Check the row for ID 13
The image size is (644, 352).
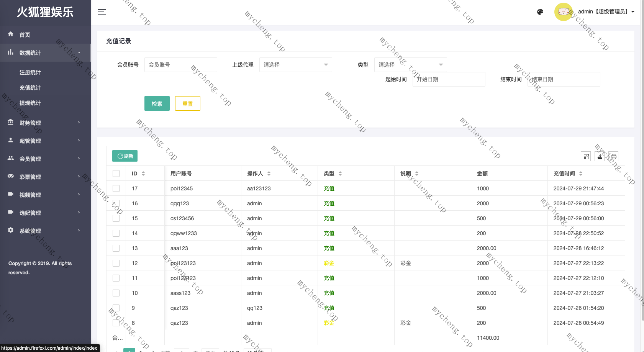pos(116,248)
